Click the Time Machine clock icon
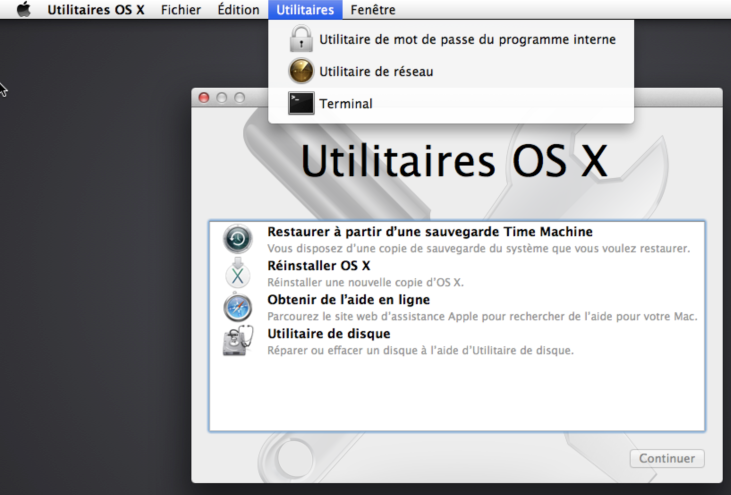 [x=238, y=239]
